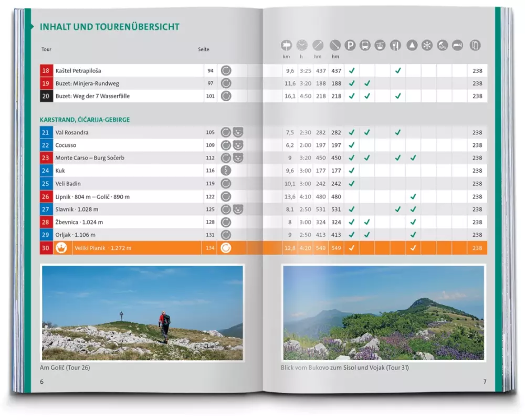Click the parking checkmark for Kaštel Petrapiloša
The width and height of the screenshot is (525, 420).
pyautogui.click(x=352, y=70)
